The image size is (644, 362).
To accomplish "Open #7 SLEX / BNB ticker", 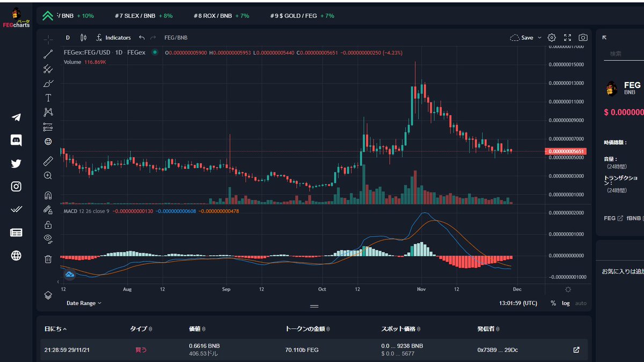I will pos(143,16).
